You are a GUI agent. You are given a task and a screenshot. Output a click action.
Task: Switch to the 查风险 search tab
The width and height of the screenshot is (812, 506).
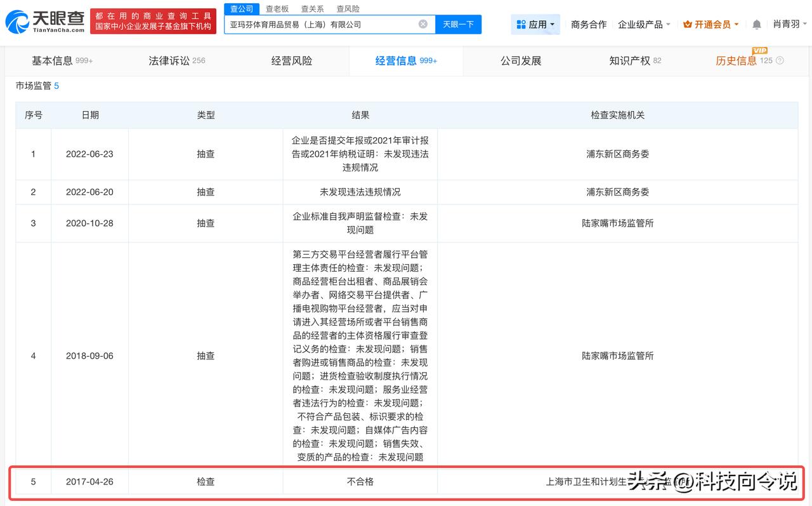[348, 9]
